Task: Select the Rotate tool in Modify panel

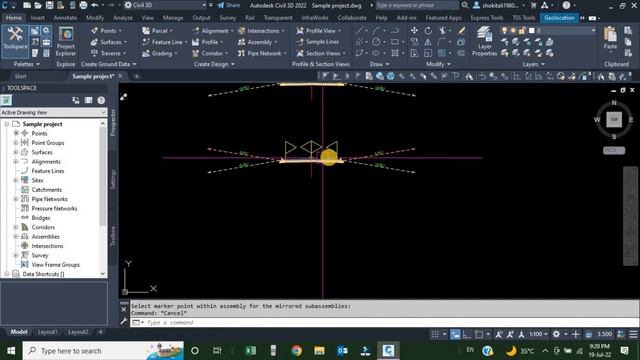Action: click(x=428, y=31)
